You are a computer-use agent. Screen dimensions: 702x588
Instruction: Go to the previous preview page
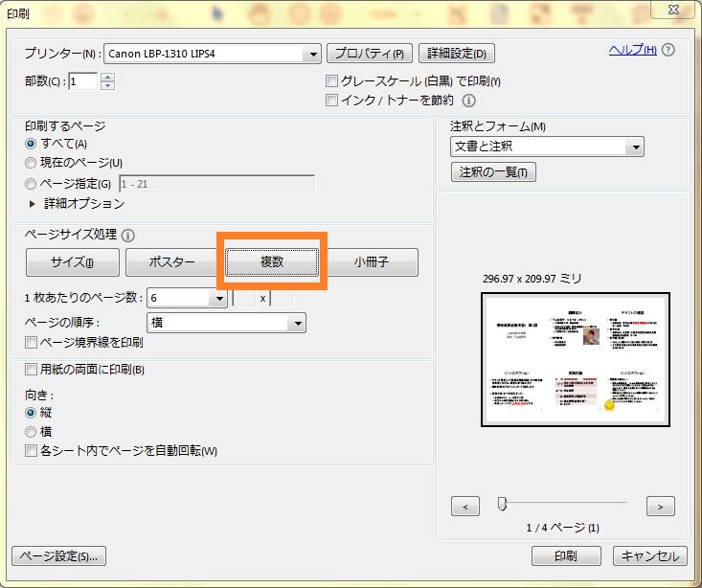point(464,506)
